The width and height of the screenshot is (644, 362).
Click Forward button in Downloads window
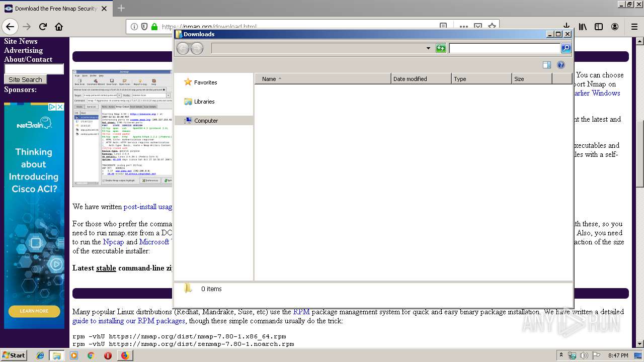(x=197, y=48)
